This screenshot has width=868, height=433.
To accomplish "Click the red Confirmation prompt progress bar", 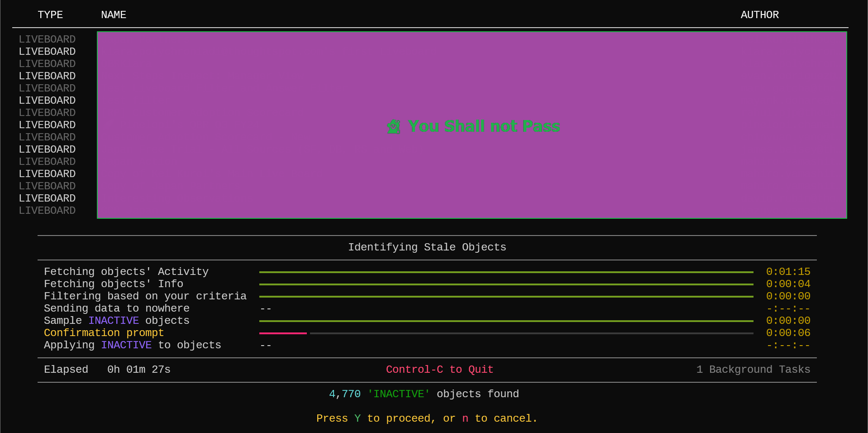I will click(283, 333).
